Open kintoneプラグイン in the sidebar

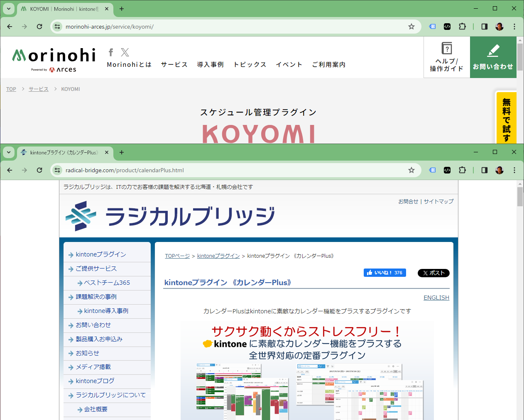tap(107, 255)
